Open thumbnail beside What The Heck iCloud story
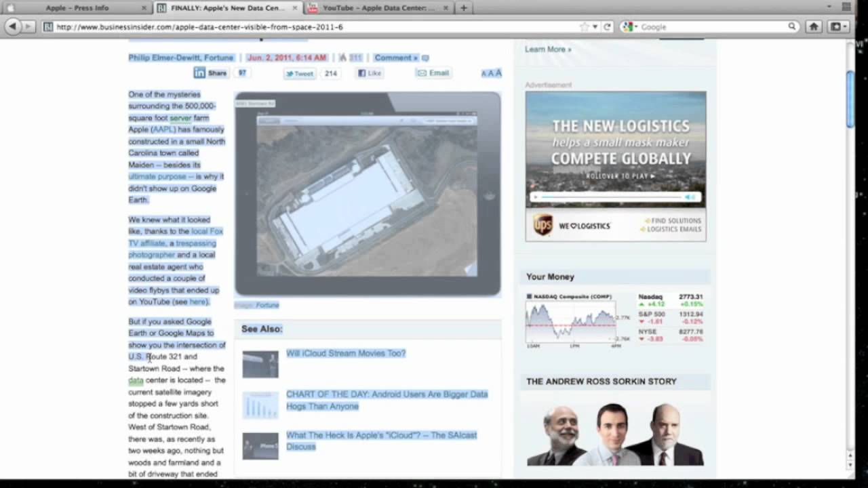 [260, 446]
